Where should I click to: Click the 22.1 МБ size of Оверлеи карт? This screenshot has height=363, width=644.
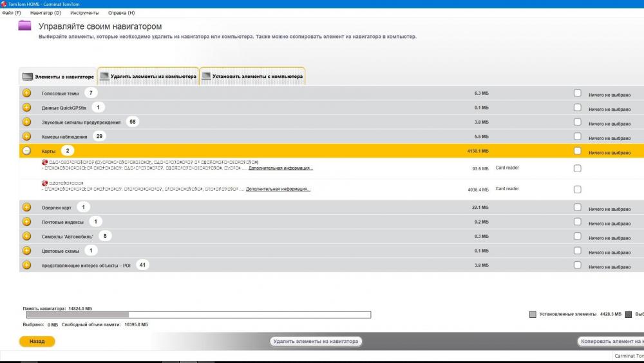click(x=480, y=208)
